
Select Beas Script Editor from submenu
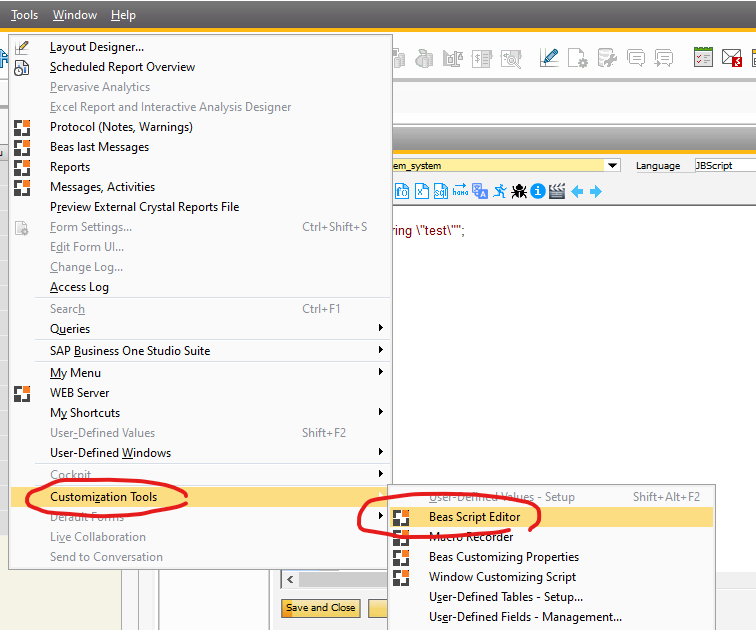coord(474,517)
